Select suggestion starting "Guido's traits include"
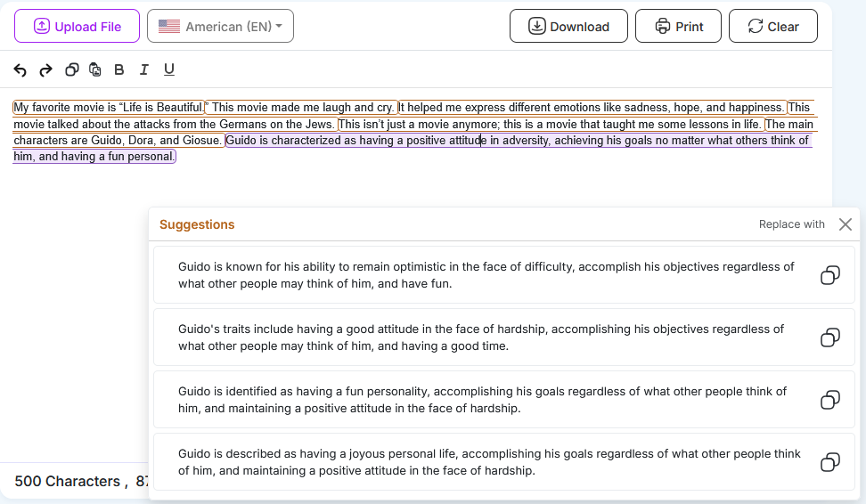 (x=481, y=337)
